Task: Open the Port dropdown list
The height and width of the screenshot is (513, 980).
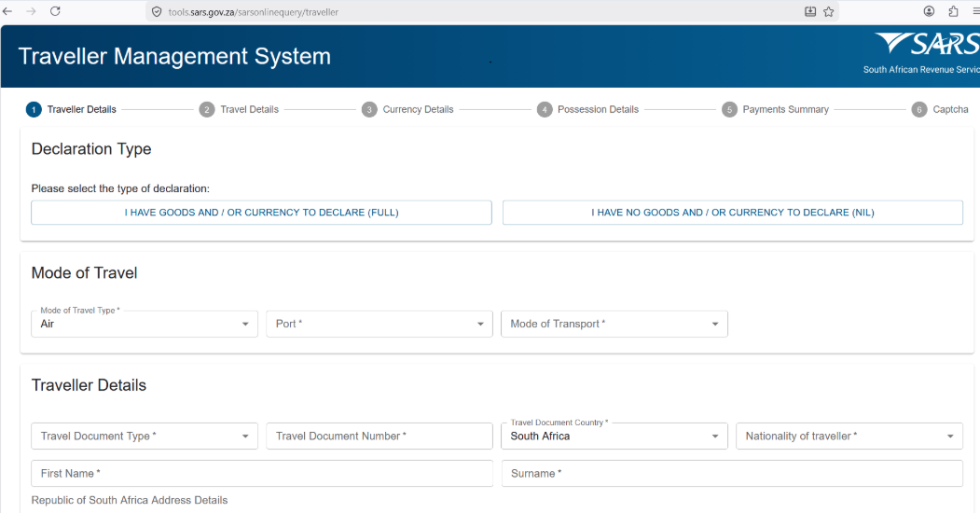Action: 380,324
